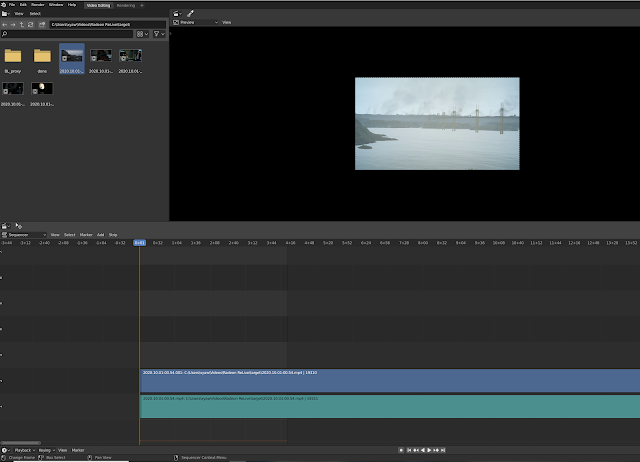Toggle auto keying record button
Screen dimensions: 640x462
[401, 450]
